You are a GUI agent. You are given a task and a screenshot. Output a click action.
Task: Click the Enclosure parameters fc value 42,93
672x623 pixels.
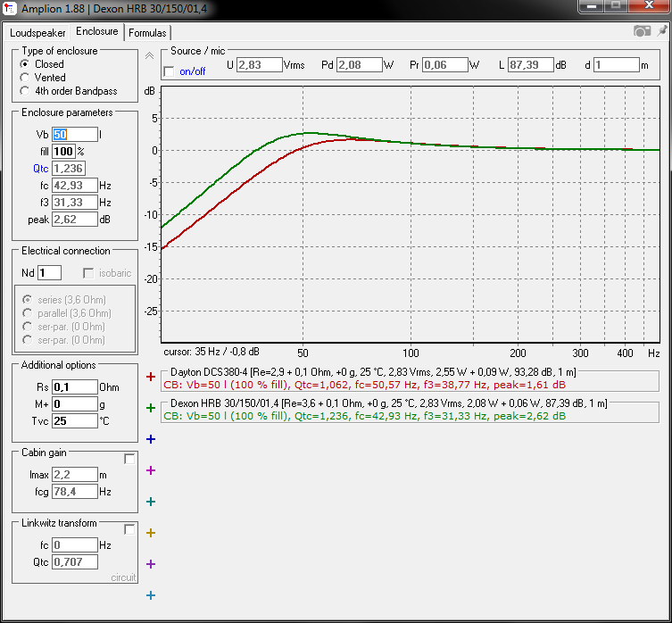click(x=75, y=186)
